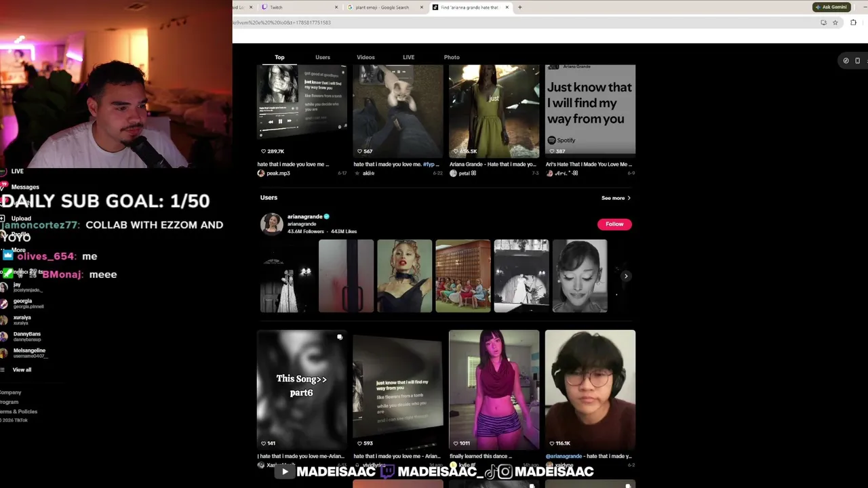
Task: Switch to the LIVE results tab
Action: coord(408,58)
